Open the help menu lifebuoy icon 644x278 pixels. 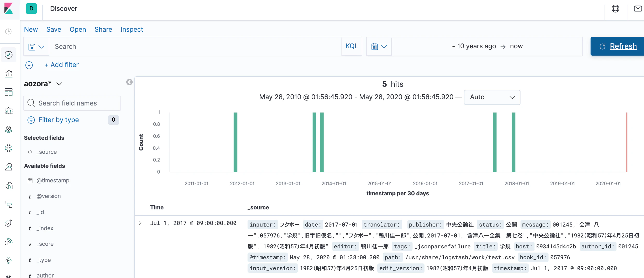click(x=615, y=9)
